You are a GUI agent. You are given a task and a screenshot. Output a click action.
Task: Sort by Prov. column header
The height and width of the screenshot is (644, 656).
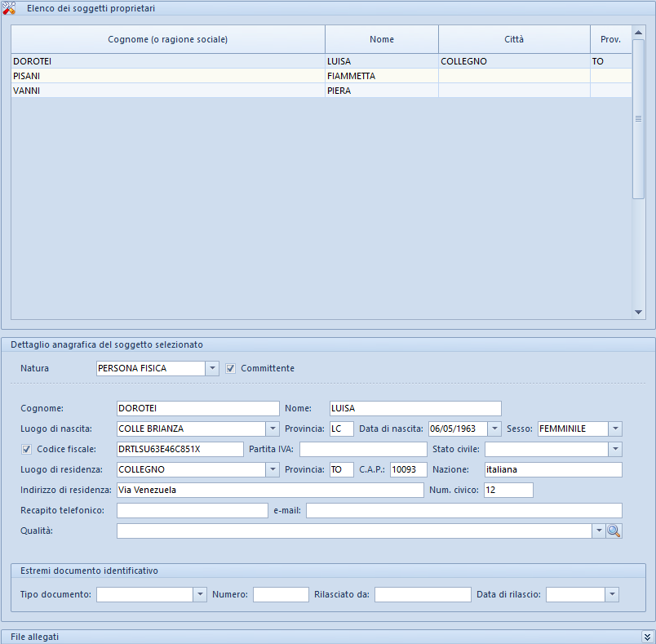click(x=611, y=39)
